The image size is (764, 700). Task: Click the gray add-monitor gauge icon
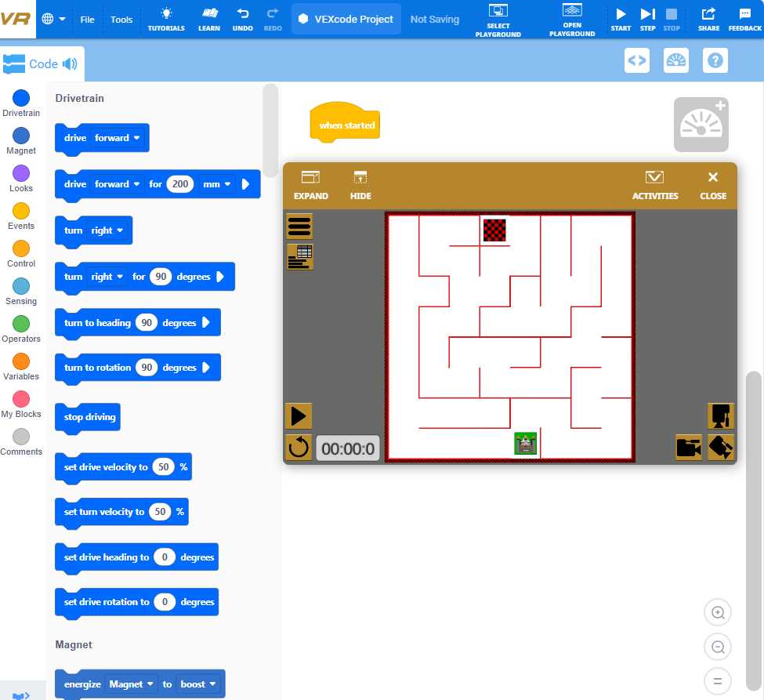click(x=701, y=125)
